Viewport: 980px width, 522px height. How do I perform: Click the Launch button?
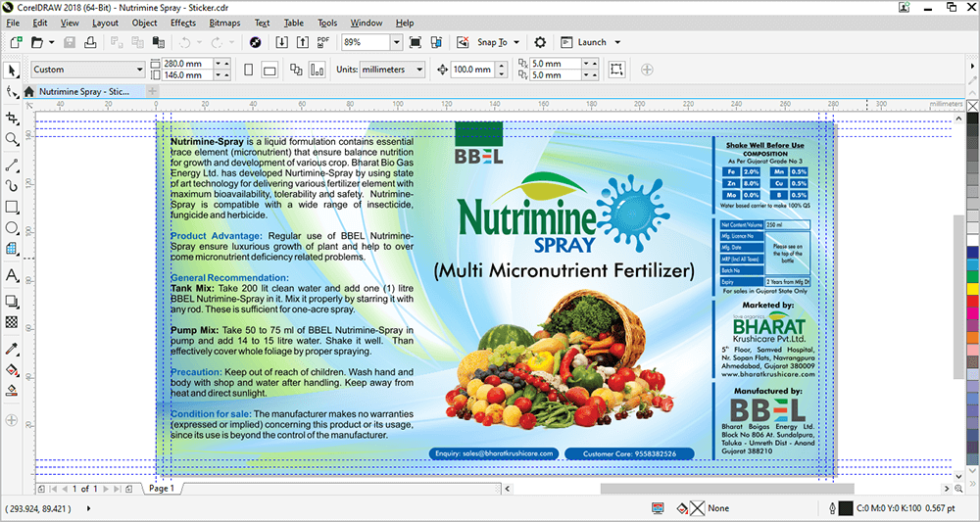point(585,42)
